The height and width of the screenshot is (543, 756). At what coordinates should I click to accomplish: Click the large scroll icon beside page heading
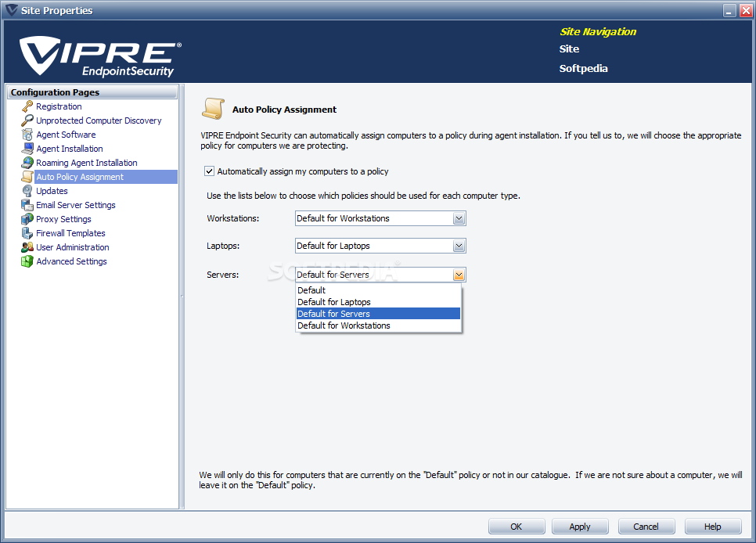pos(213,109)
